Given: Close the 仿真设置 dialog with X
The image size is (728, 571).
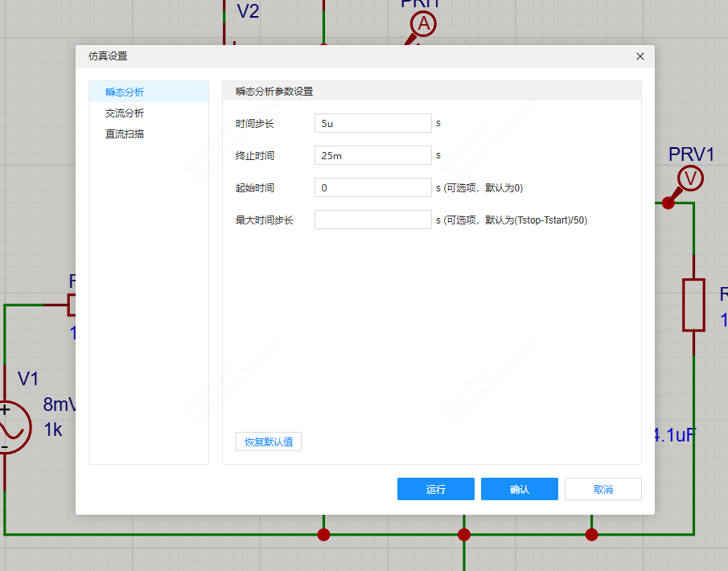Looking at the screenshot, I should pyautogui.click(x=640, y=56).
